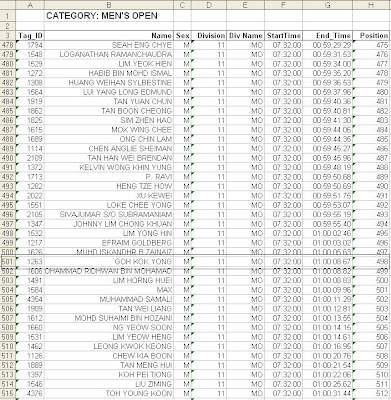Click the name TAN MENG HUI
This screenshot has height=400, width=391.
coord(146,365)
